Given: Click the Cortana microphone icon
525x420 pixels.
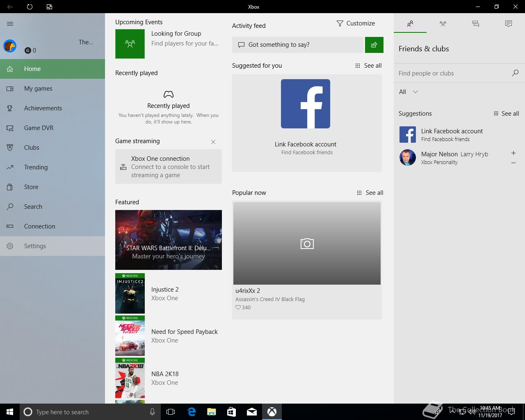Looking at the screenshot, I should click(x=152, y=412).
